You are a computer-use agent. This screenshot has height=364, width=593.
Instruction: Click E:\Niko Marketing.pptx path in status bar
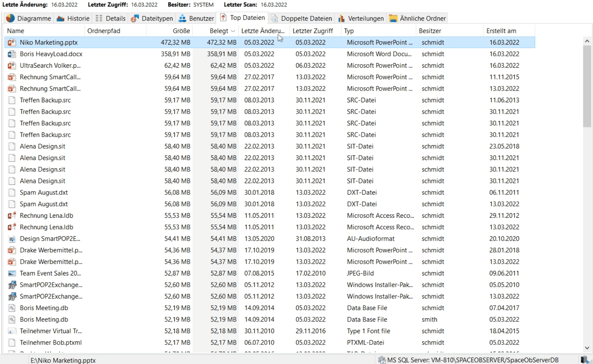(63, 360)
